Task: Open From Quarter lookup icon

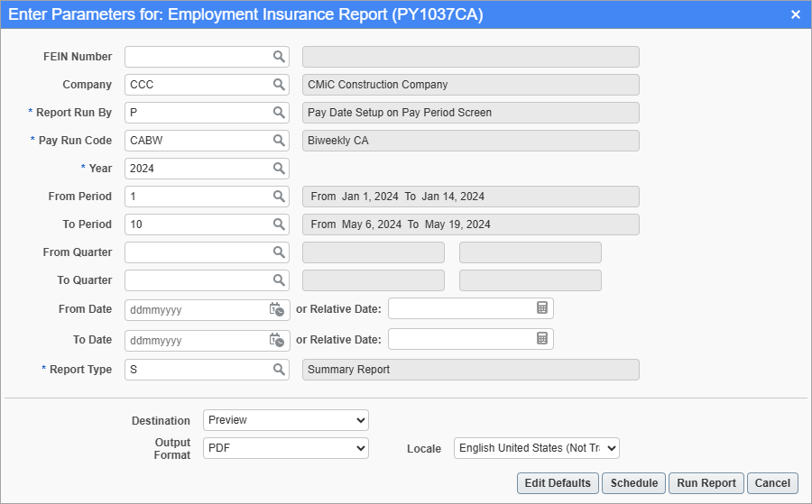Action: click(x=279, y=252)
